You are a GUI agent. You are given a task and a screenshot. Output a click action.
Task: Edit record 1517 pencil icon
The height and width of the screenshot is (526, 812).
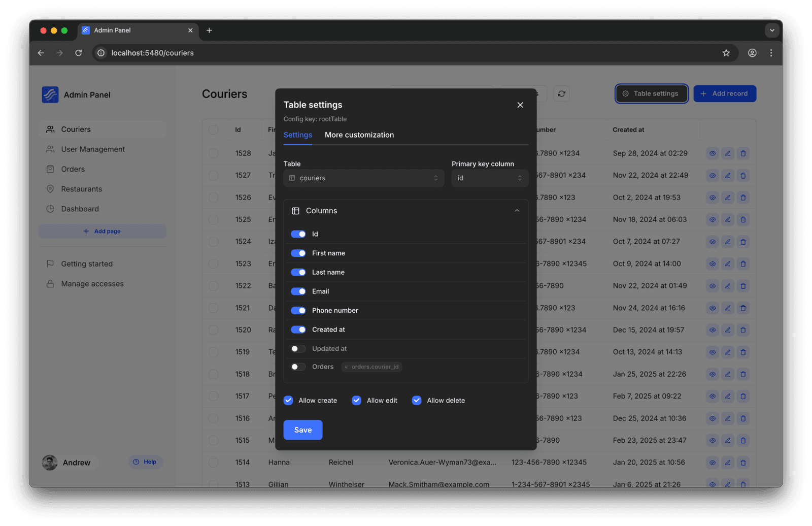click(728, 397)
